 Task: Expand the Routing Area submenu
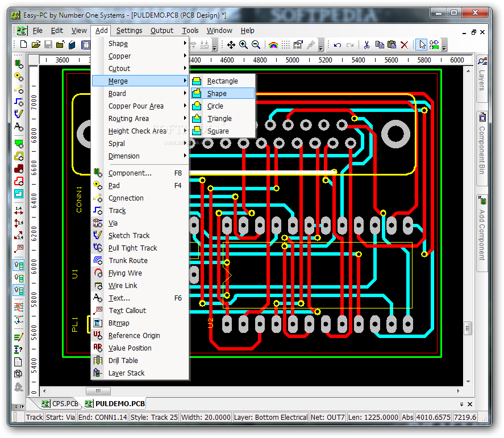[x=140, y=119]
